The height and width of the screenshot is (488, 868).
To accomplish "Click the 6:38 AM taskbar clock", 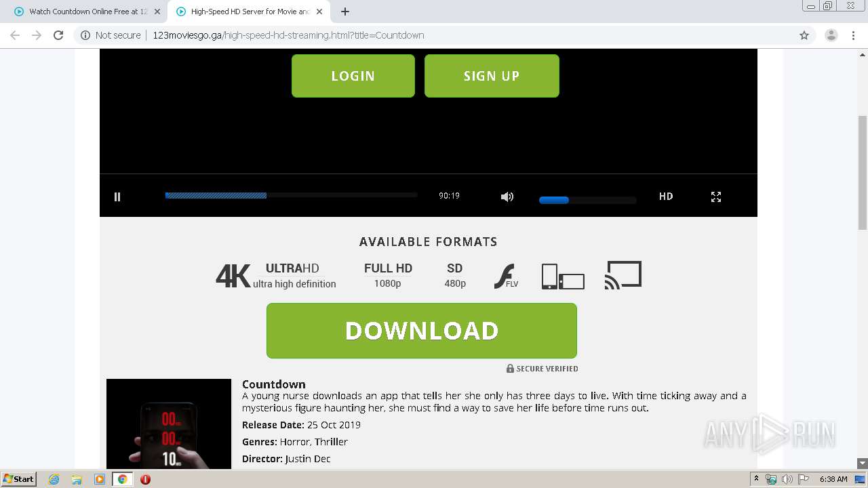I will [833, 479].
